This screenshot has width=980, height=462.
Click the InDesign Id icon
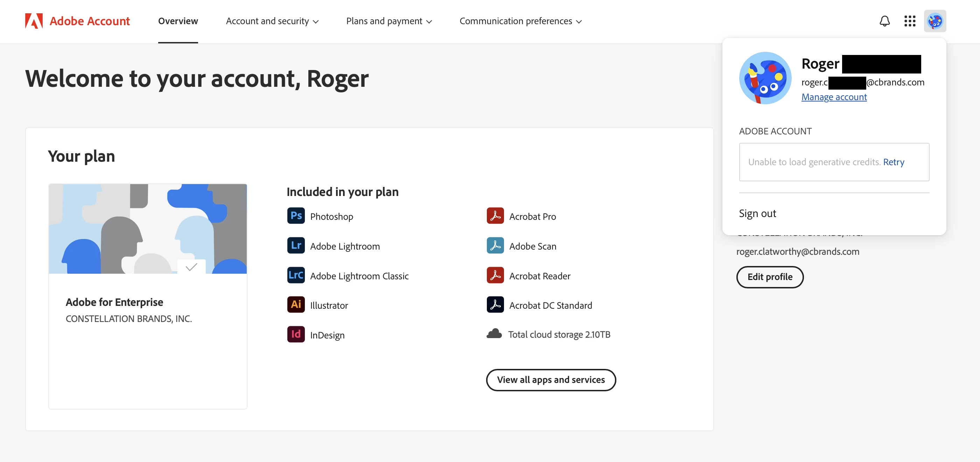tap(296, 334)
